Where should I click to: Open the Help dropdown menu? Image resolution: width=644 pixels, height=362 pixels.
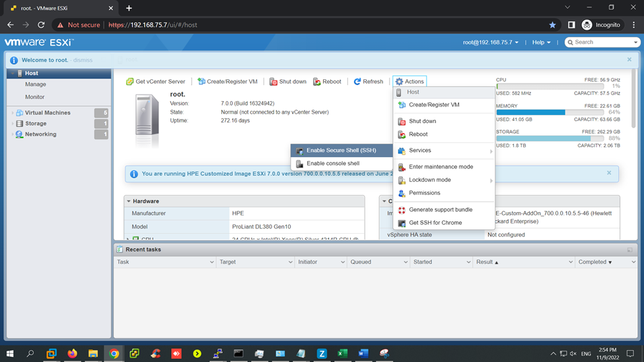541,42
